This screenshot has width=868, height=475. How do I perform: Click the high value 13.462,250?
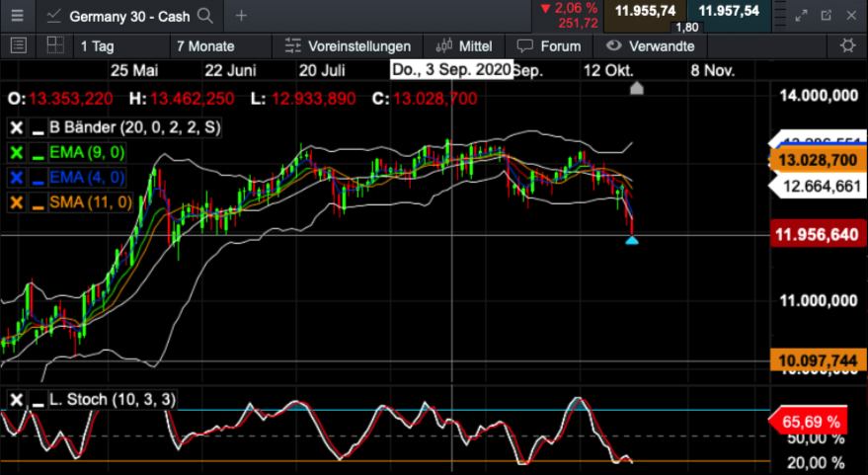(193, 99)
